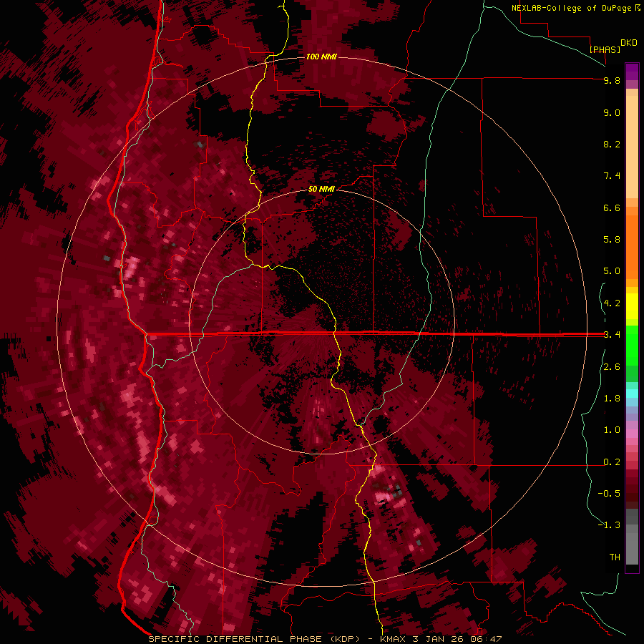
Task: Click the 3.4 value on color scale
Action: pos(612,335)
